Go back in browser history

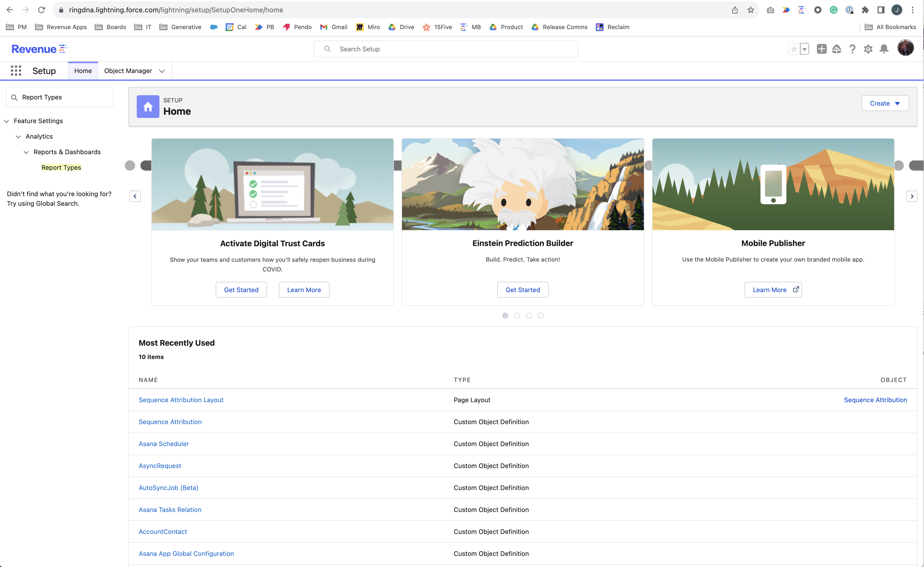[x=10, y=10]
